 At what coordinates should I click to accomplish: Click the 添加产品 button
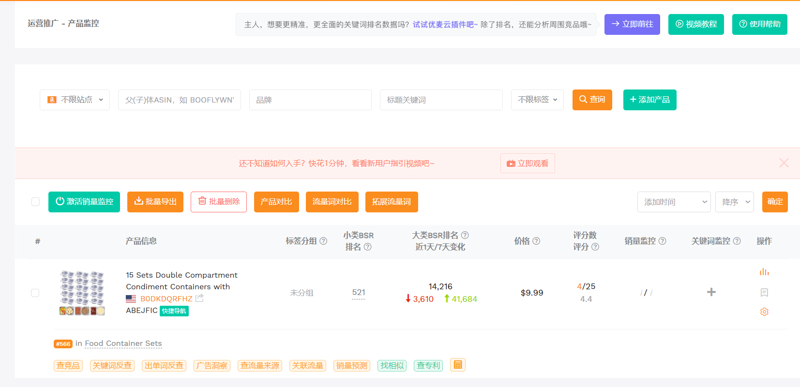tap(650, 100)
